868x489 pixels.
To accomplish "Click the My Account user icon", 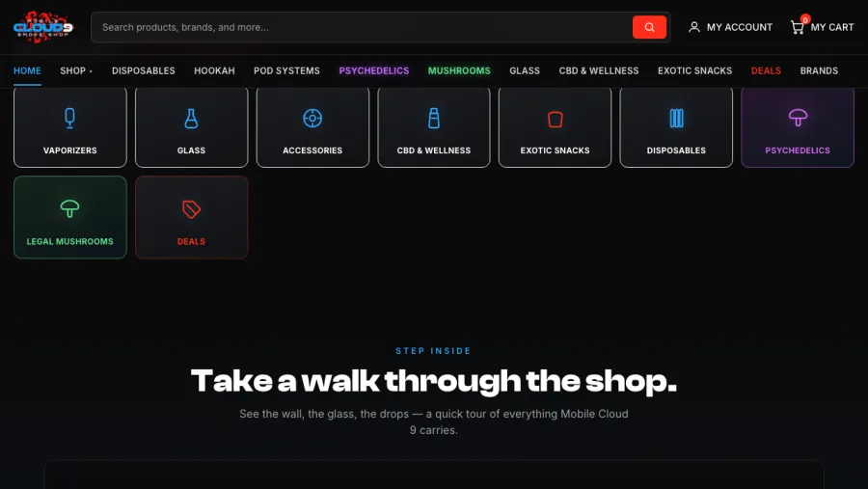I will (x=693, y=27).
